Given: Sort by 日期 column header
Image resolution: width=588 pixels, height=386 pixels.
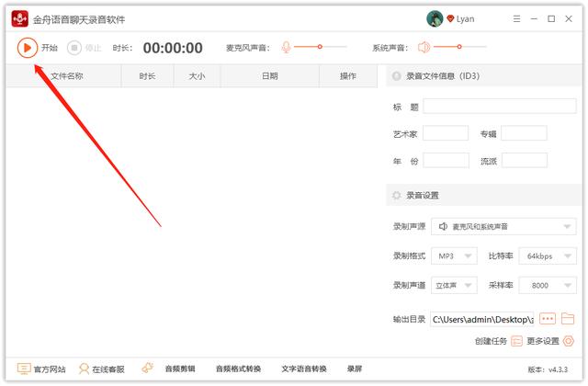Looking at the screenshot, I should pyautogui.click(x=269, y=76).
